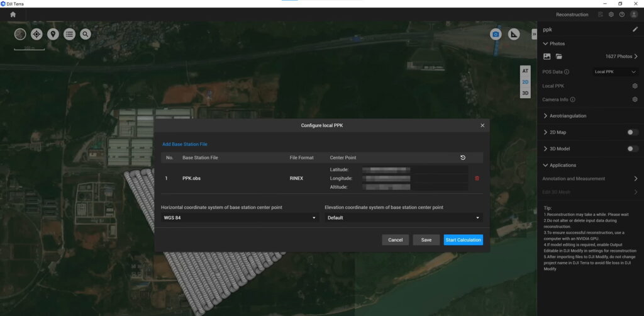Add photo folder icon
The width and height of the screenshot is (644, 316).
[559, 56]
